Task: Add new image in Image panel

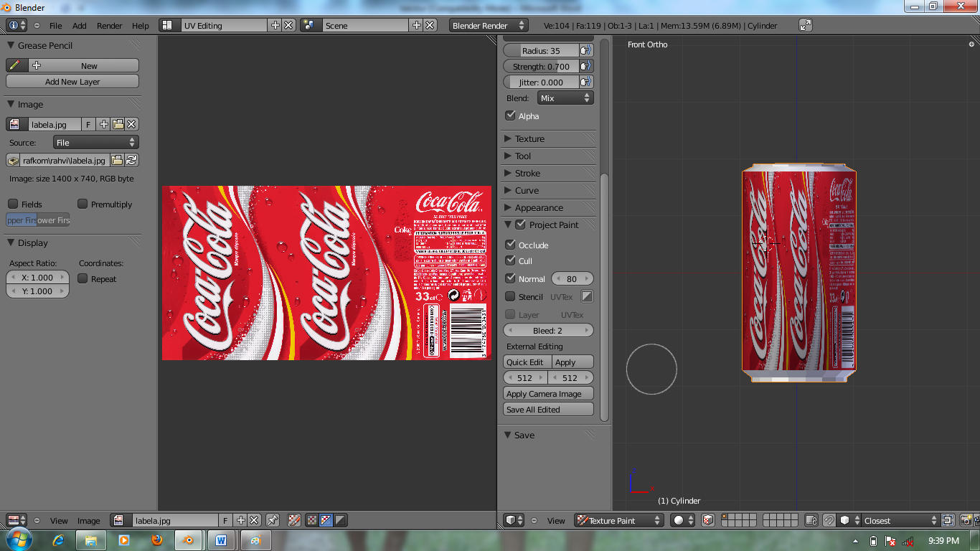Action: coord(104,124)
